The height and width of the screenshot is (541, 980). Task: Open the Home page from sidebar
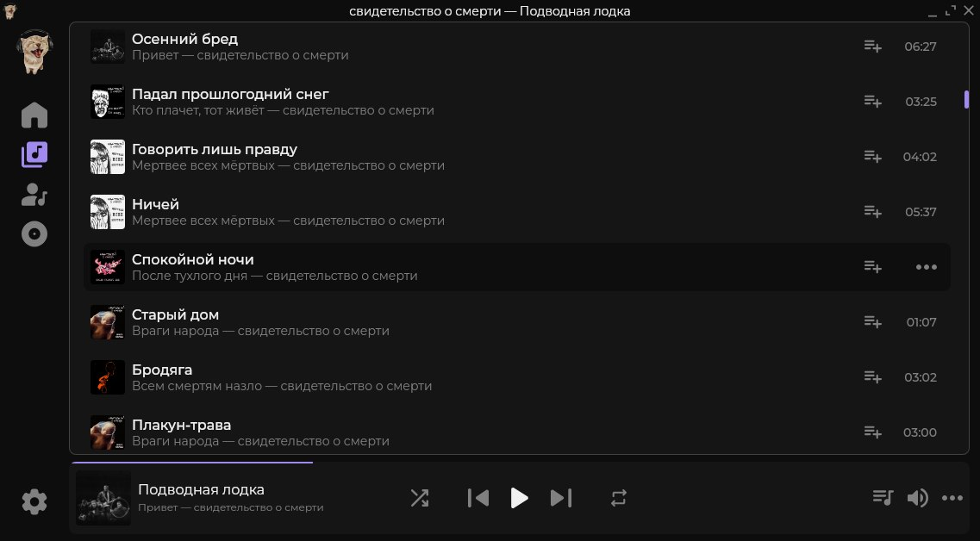(34, 115)
